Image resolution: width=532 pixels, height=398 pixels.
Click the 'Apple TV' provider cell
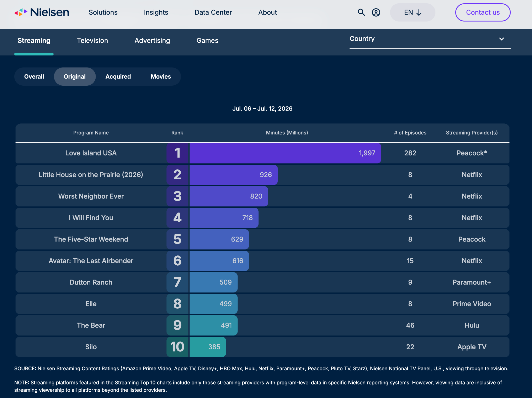click(472, 347)
